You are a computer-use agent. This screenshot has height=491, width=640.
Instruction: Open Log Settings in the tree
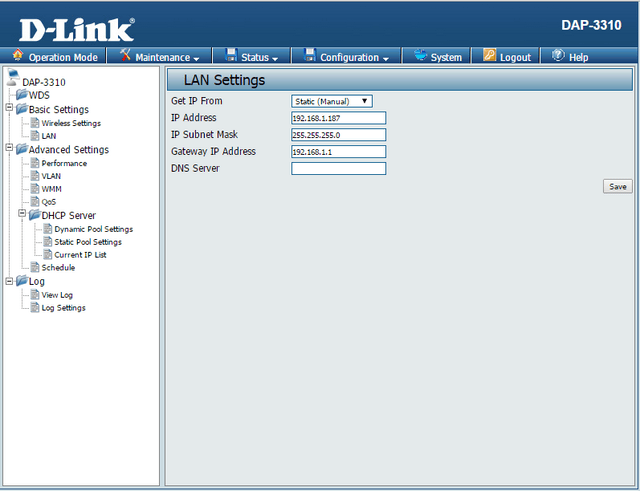pyautogui.click(x=63, y=308)
